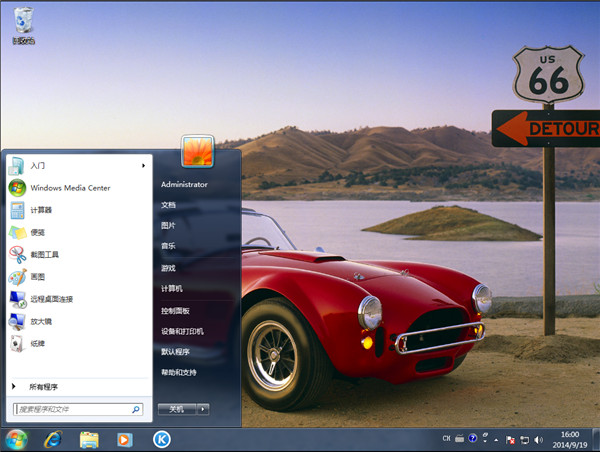The width and height of the screenshot is (600, 452).
Task: Start 截图工具 (Snipping Tool)
Action: click(x=44, y=255)
